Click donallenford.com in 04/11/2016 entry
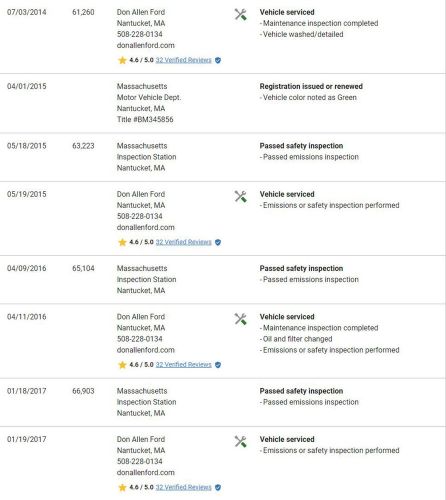 (146, 350)
